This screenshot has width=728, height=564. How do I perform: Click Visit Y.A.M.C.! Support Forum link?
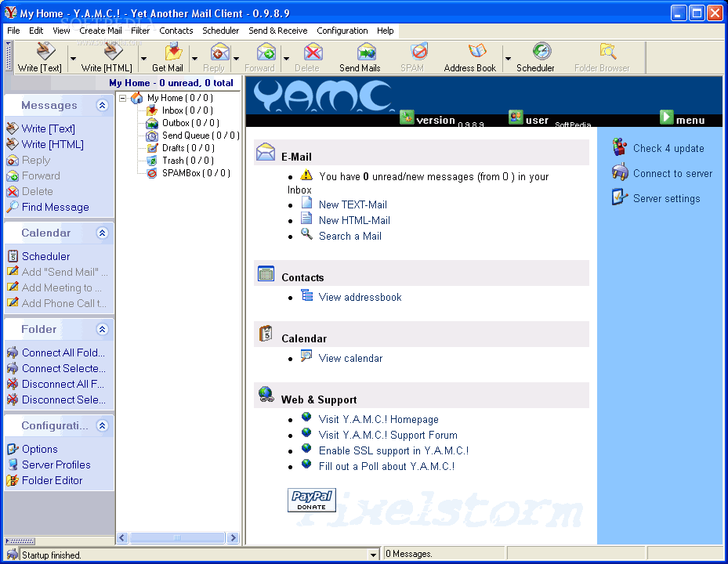click(388, 435)
